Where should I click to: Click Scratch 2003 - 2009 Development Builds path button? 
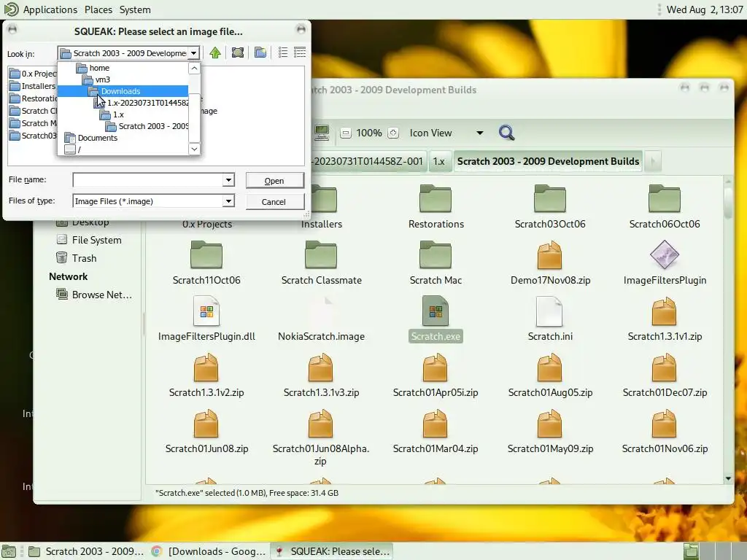click(548, 161)
